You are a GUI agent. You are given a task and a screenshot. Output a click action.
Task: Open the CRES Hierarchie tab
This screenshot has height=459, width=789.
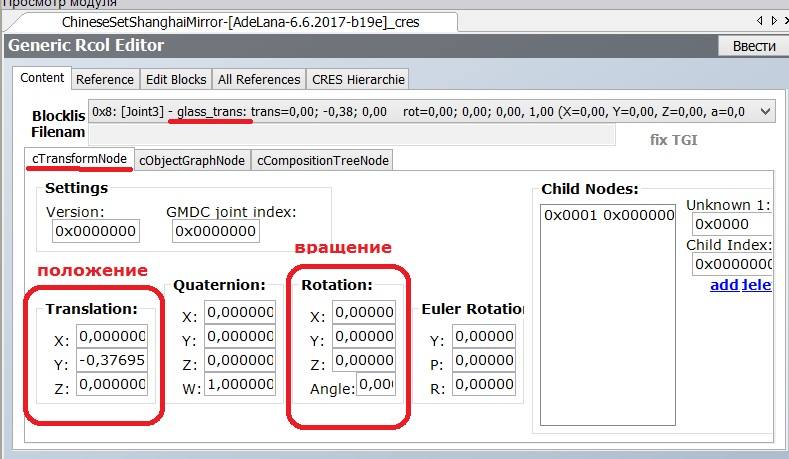coord(358,79)
